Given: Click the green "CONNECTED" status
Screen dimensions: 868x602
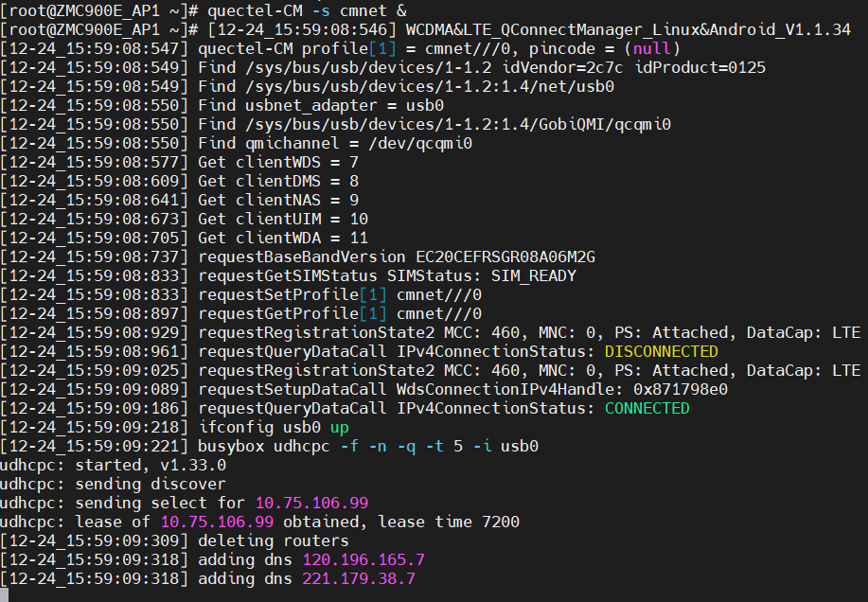Looking at the screenshot, I should pyautogui.click(x=647, y=408).
